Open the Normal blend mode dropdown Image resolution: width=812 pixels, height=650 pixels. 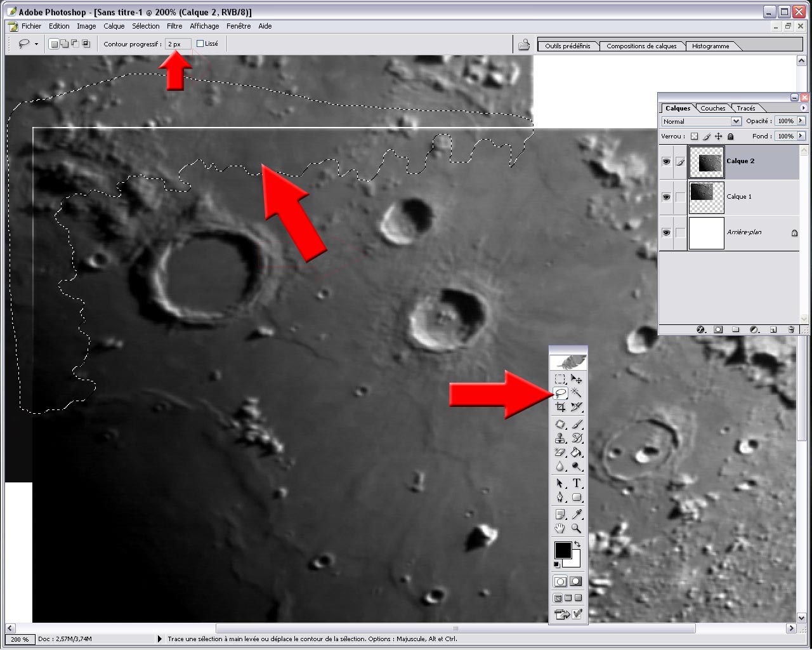coord(736,121)
